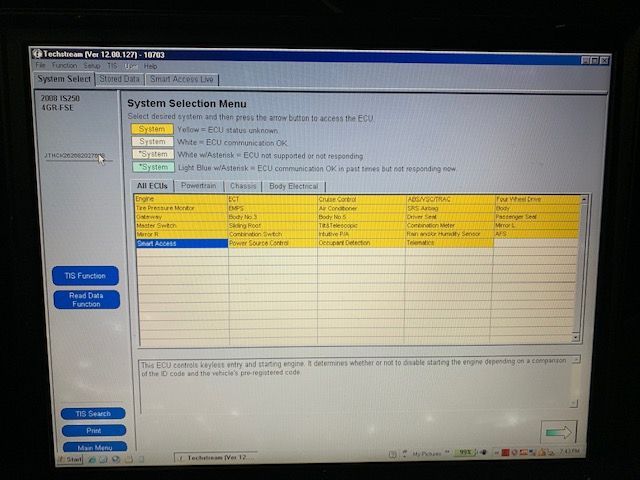Screen dimensions: 640x480
Task: Click the Windows Start button
Action: pos(70,459)
